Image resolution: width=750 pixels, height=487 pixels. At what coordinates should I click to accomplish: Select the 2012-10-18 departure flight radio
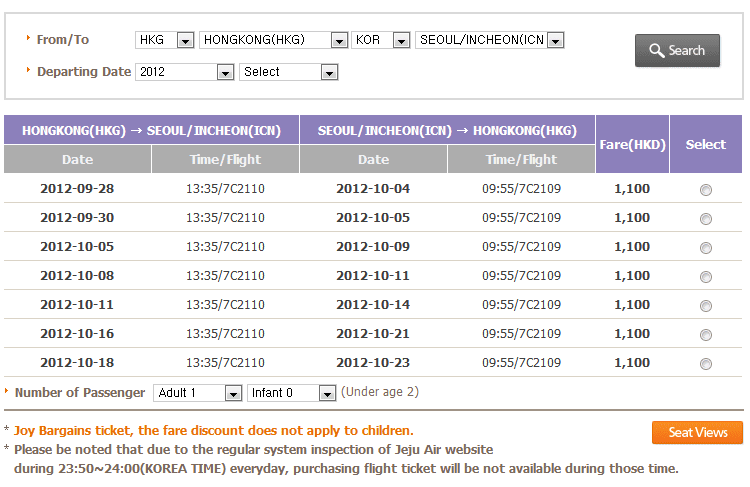click(x=706, y=364)
